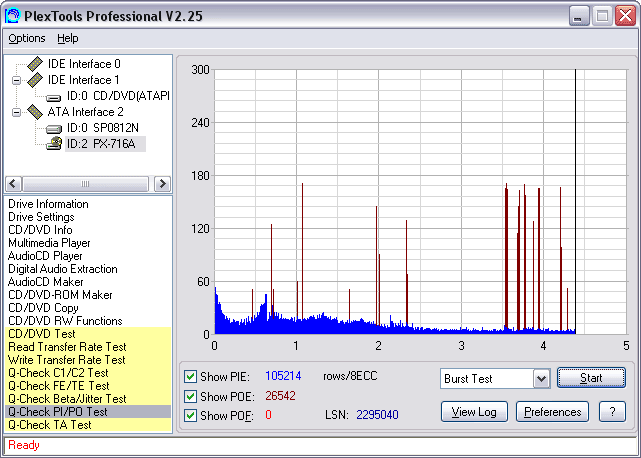Viewport: 641px width, 458px height.
Task: Open Digital Audio Extraction function
Action: pos(63,269)
